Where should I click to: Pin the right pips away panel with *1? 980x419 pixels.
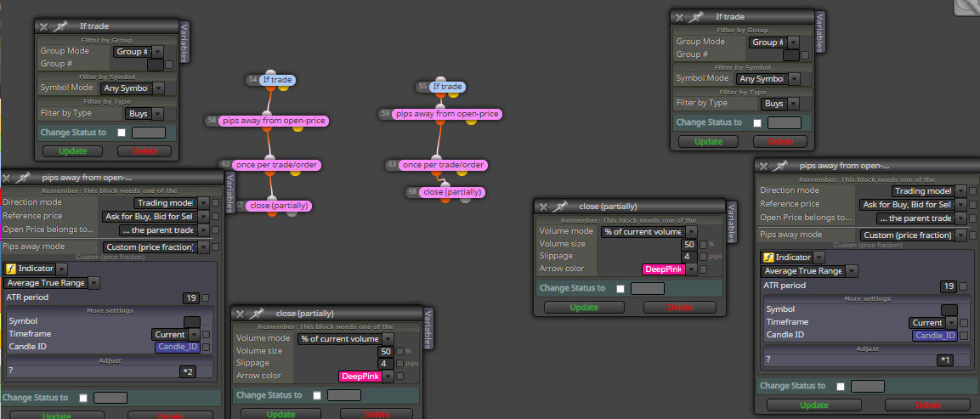pyautogui.click(x=780, y=166)
